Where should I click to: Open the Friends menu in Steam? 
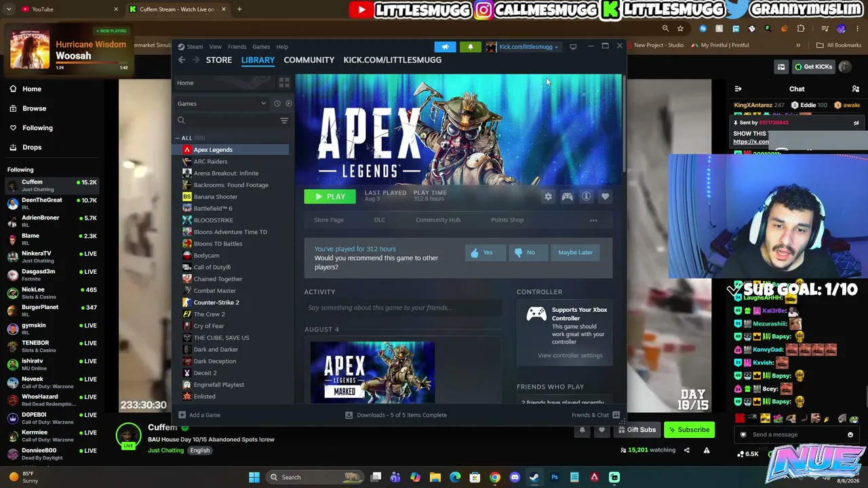point(237,47)
